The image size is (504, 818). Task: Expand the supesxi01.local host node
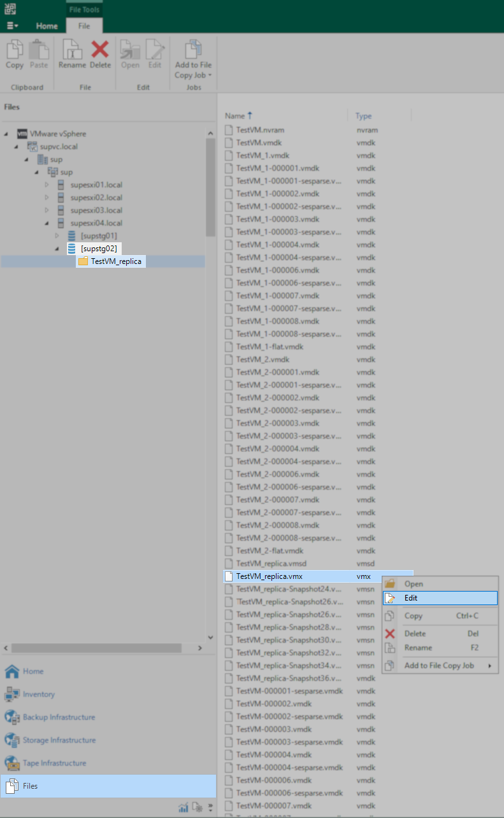click(x=47, y=185)
